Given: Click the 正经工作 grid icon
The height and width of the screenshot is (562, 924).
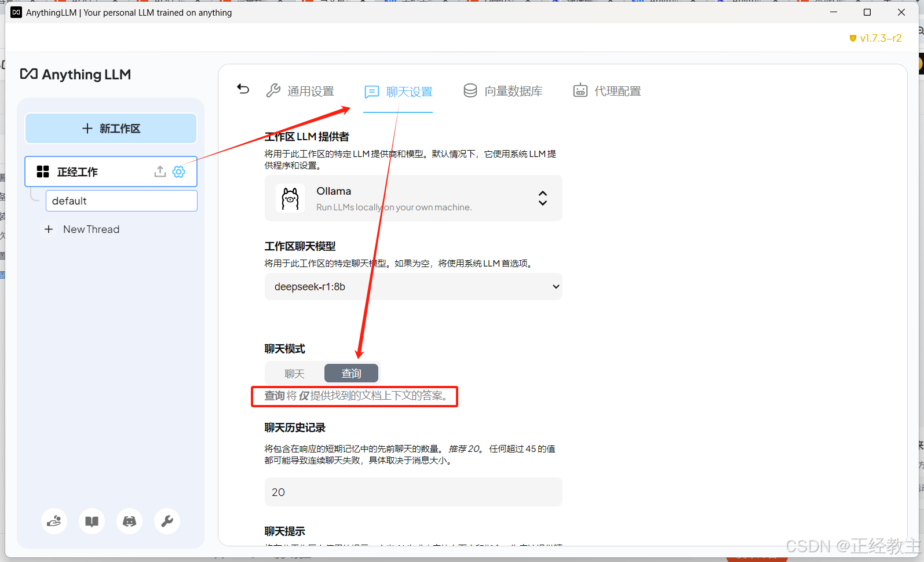Looking at the screenshot, I should coord(43,171).
